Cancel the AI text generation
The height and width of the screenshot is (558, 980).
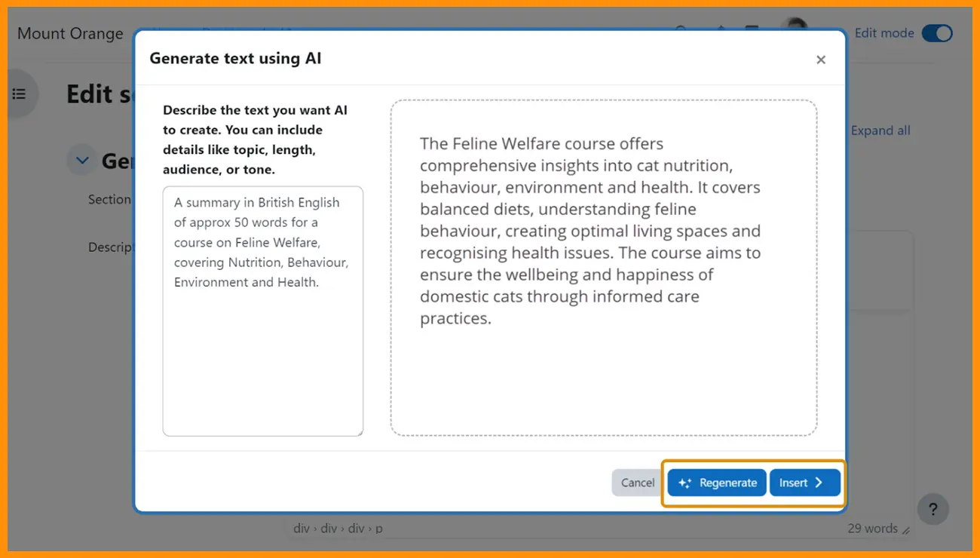(637, 483)
